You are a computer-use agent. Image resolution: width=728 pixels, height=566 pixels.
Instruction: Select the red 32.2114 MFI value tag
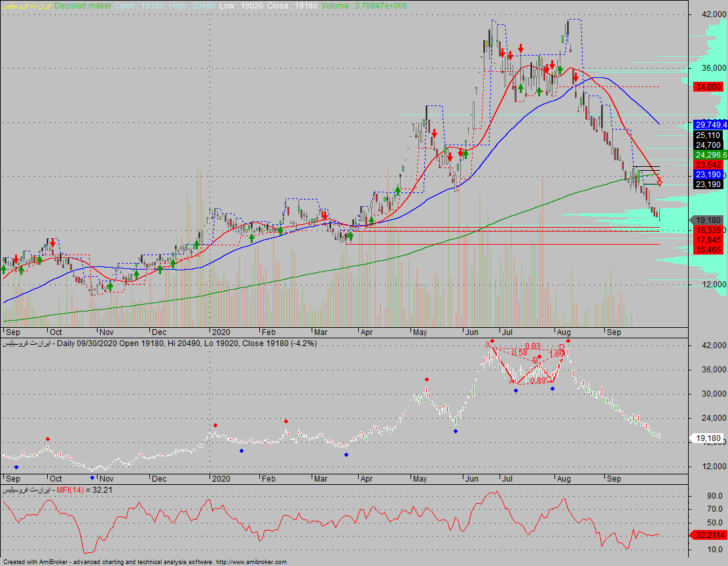click(x=708, y=535)
